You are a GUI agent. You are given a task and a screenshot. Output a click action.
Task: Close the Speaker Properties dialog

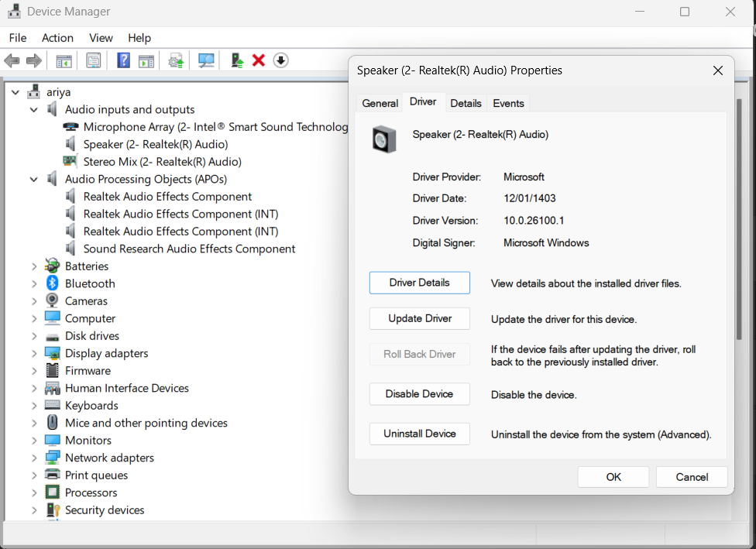(x=718, y=71)
